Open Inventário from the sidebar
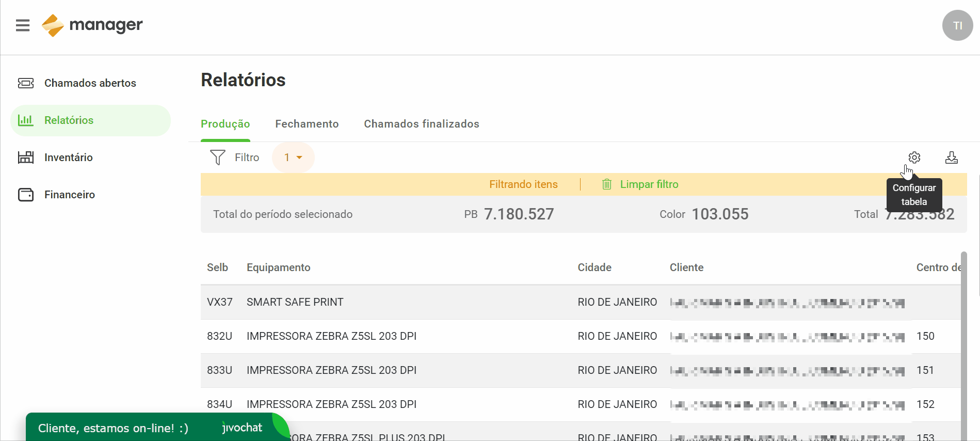Screen dimensions: 980x441 (90, 157)
